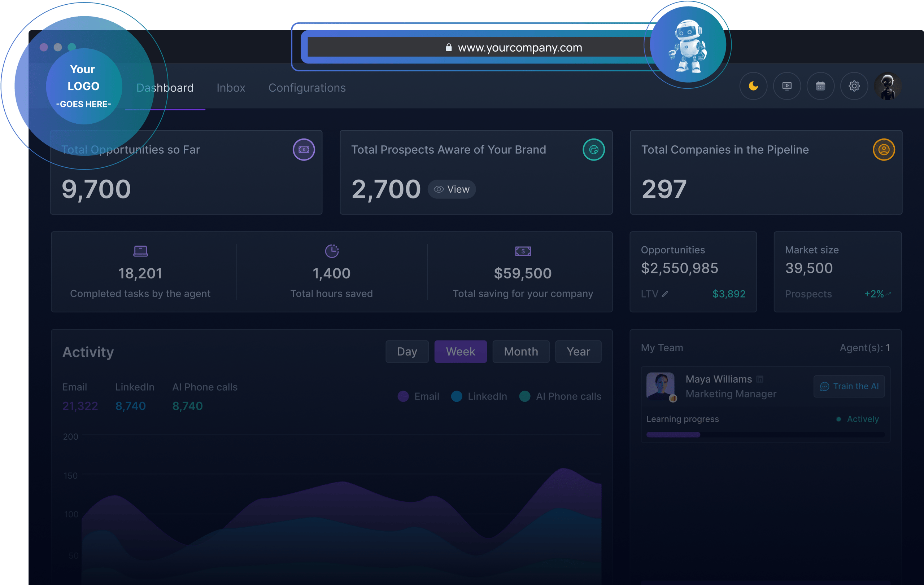924x585 pixels.
Task: Switch the activity chart to Month
Action: coord(521,352)
